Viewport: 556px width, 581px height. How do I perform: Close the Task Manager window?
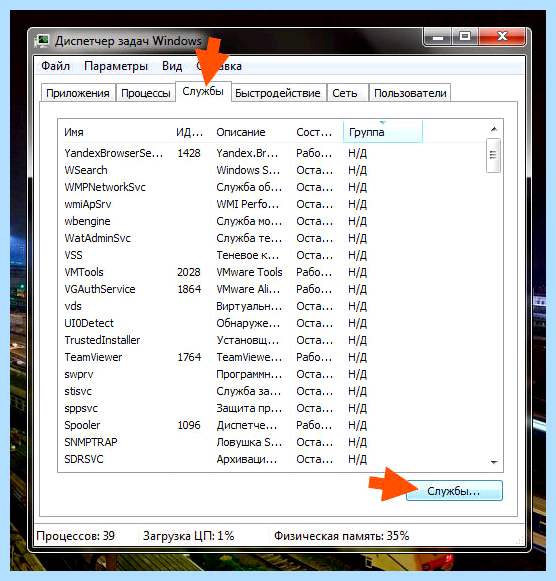point(502,37)
